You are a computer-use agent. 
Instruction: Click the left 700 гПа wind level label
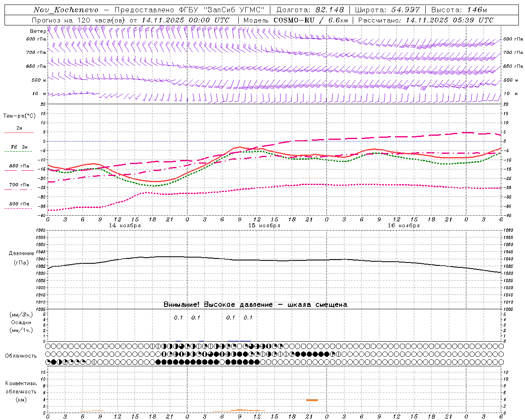click(x=36, y=52)
